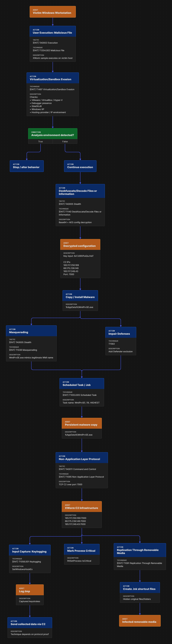The height and width of the screenshot is (644, 172).
Task: Select the Virtualization/Sandbox Evasion node header
Action: tap(52, 78)
